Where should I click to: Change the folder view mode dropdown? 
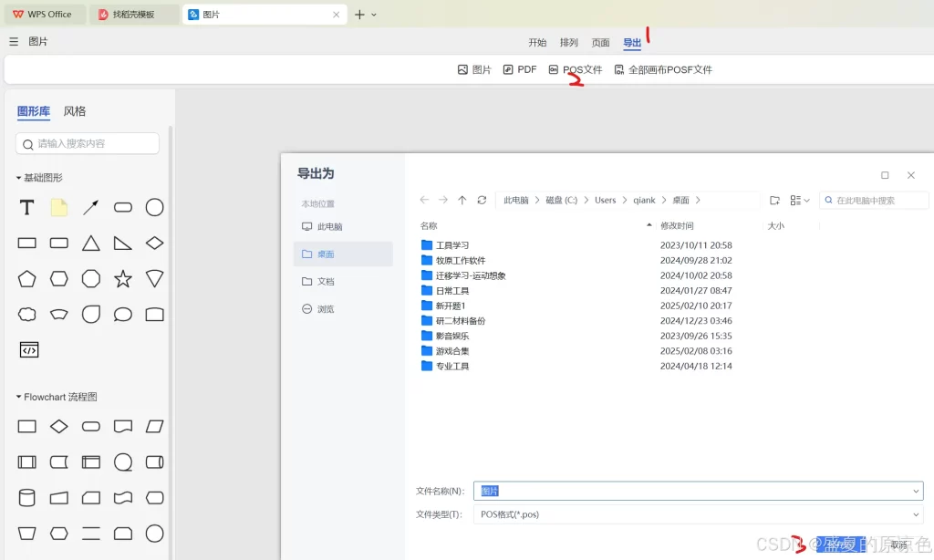point(798,200)
